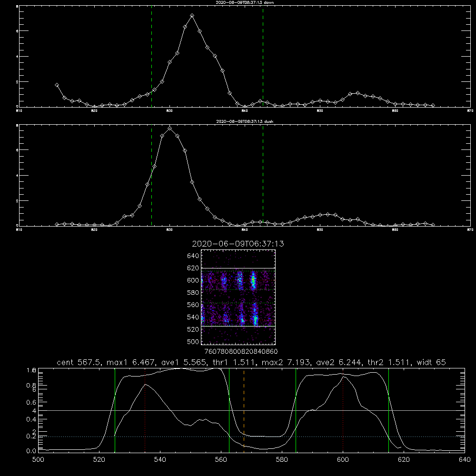Click the 0.6 label on bottom plot y-axis
This screenshot has height=476, width=476.
(31, 402)
